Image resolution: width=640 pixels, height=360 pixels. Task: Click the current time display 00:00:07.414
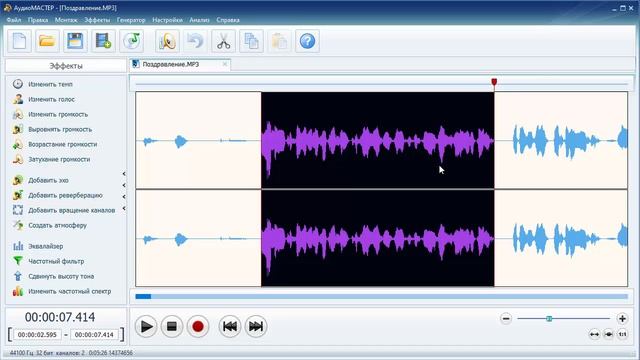point(60,317)
